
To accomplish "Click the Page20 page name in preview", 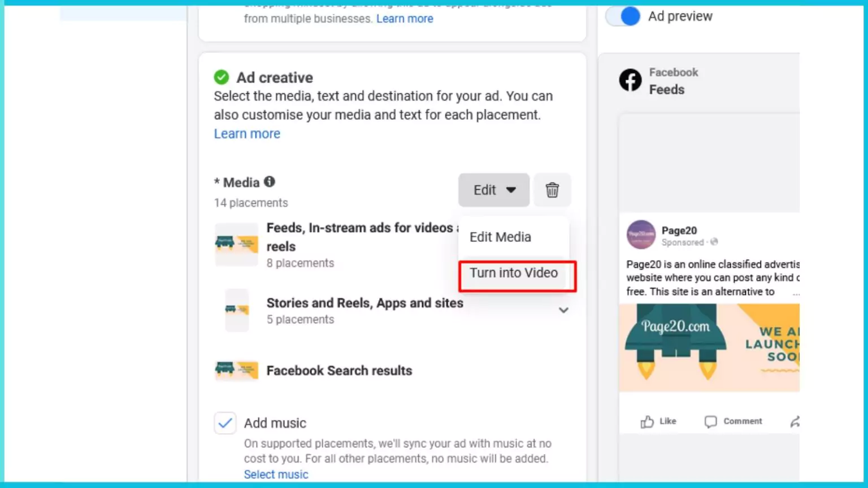I will pyautogui.click(x=679, y=230).
